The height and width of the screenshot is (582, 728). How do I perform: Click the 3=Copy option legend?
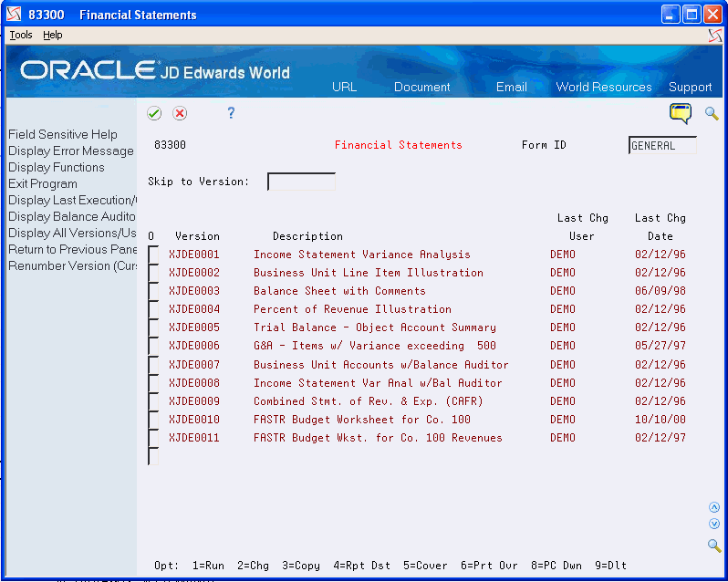tap(301, 566)
